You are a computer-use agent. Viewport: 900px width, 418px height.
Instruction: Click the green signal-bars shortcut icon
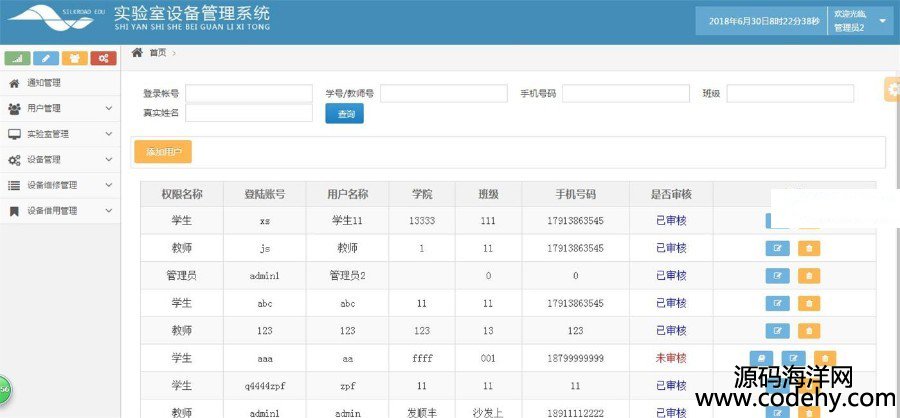click(x=17, y=58)
